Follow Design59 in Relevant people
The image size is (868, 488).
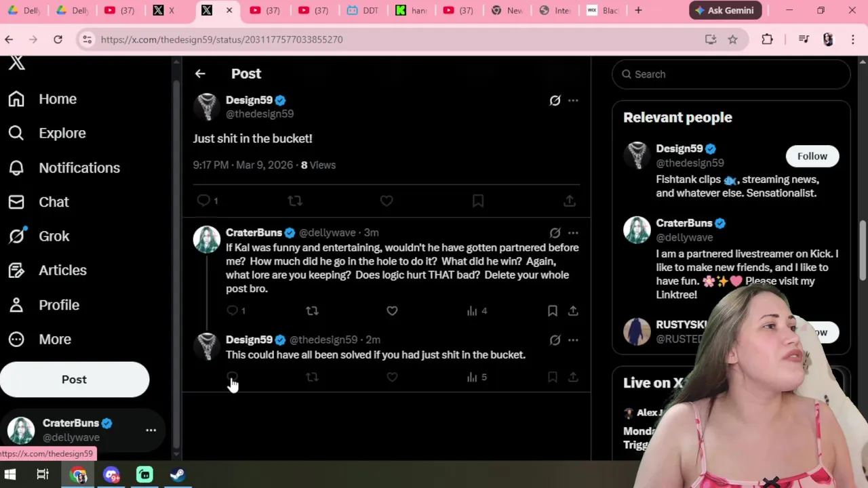click(x=812, y=156)
